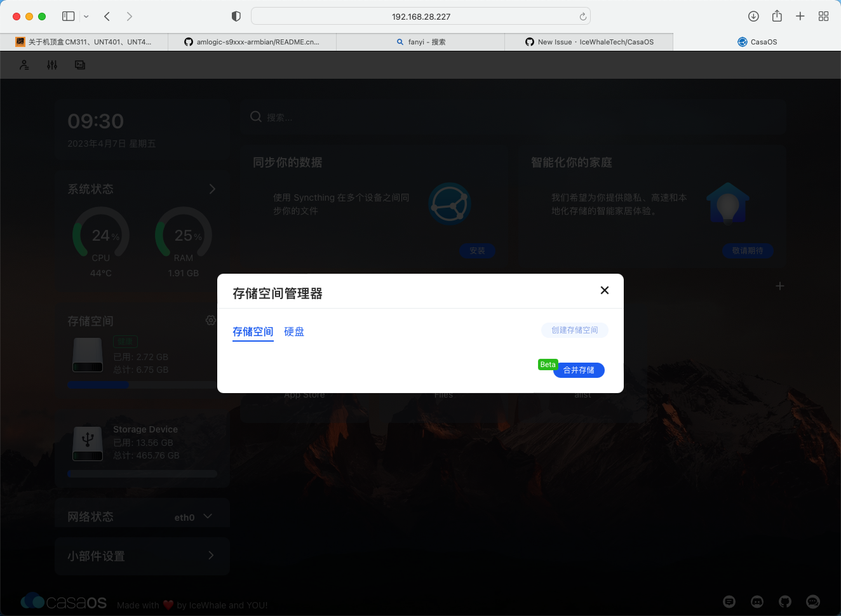
Task: Open the Discord icon in footer
Action: click(757, 601)
